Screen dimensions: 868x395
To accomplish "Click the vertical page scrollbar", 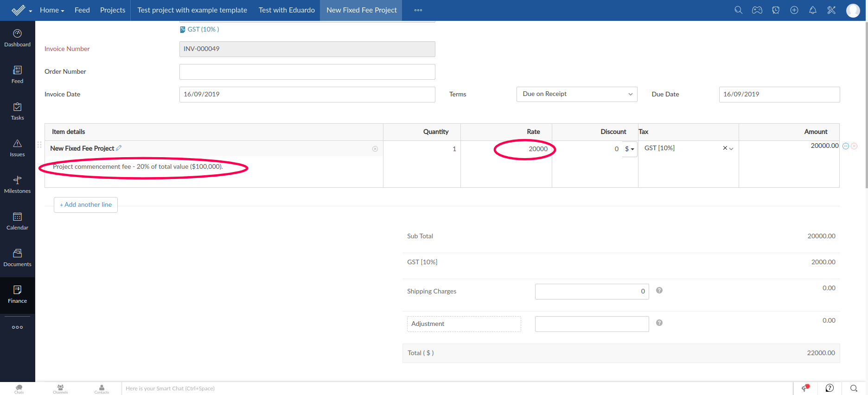I will 866,104.
